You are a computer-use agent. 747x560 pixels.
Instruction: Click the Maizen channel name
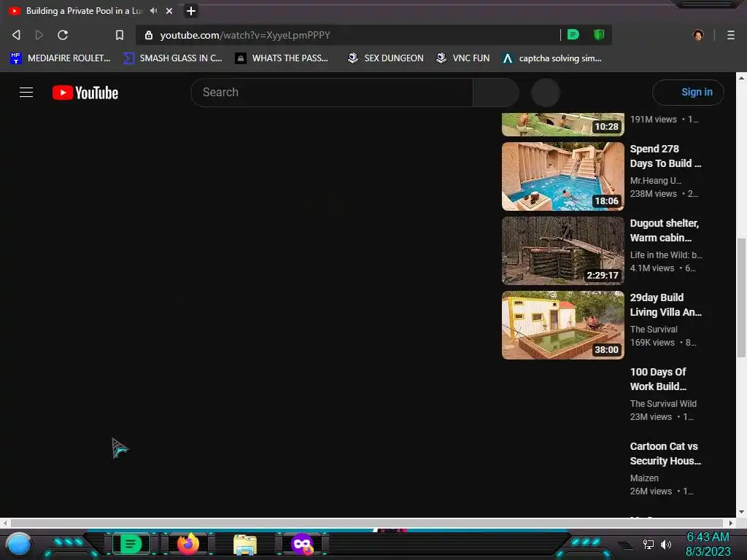point(644,478)
